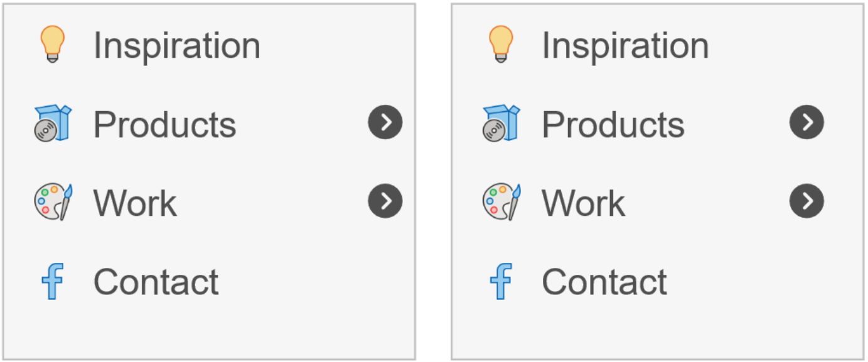Click the paint palette icon in right menu

(x=501, y=202)
